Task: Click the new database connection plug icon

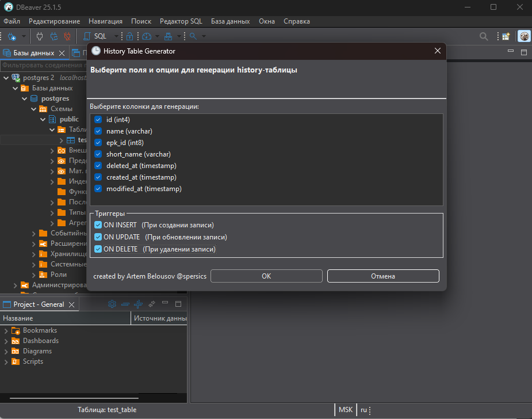Action: pyautogui.click(x=12, y=36)
